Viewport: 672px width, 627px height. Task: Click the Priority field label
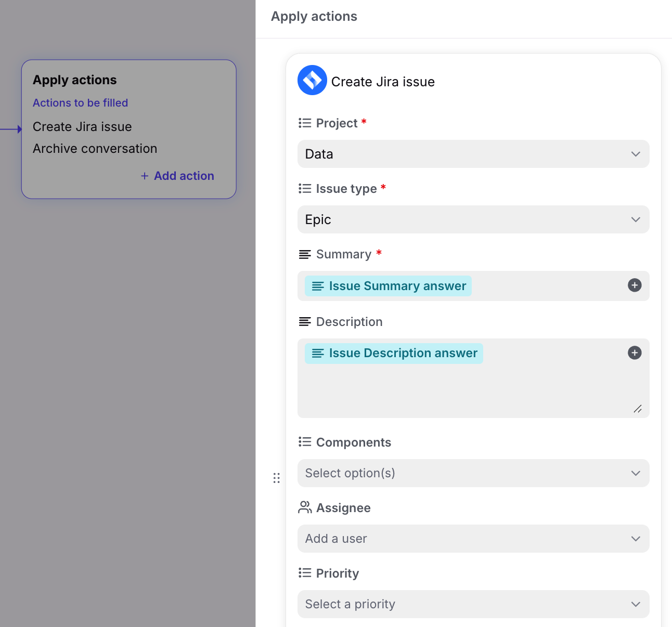338,573
